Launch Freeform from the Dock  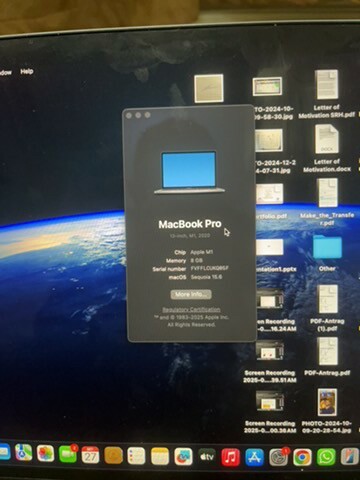click(x=183, y=456)
